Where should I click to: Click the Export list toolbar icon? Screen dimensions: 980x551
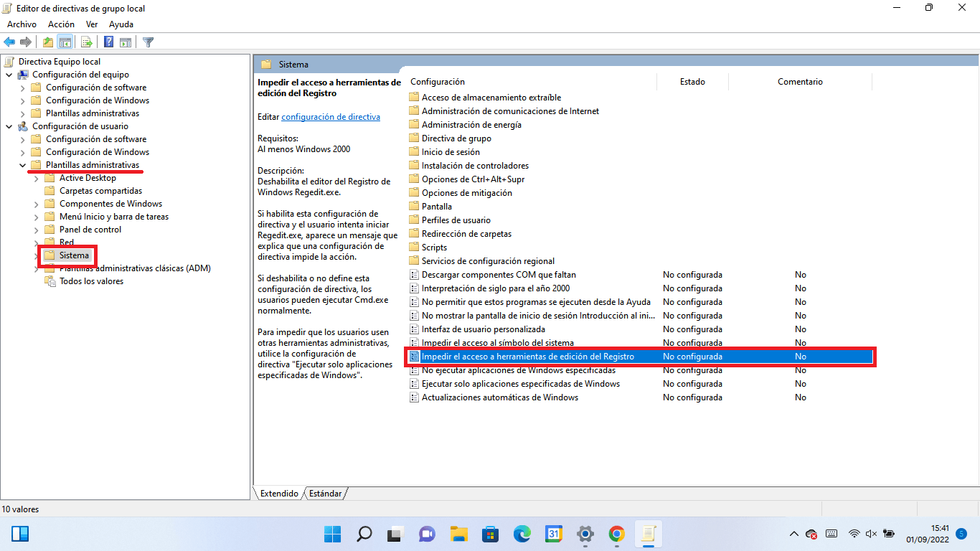[87, 42]
